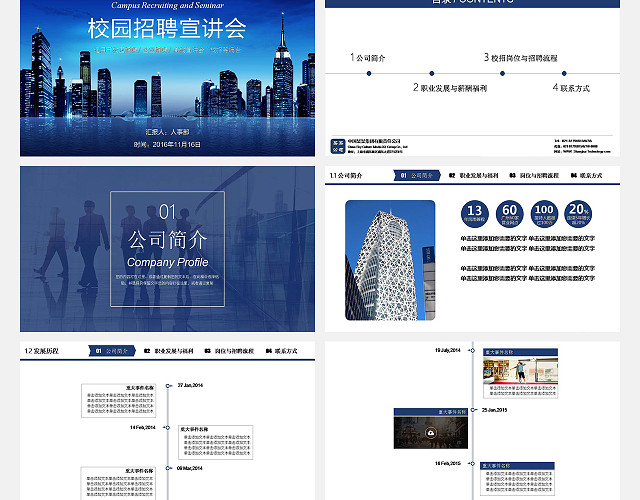Select contents entry 1 公司简介
The height and width of the screenshot is (500, 640).
click(367, 58)
